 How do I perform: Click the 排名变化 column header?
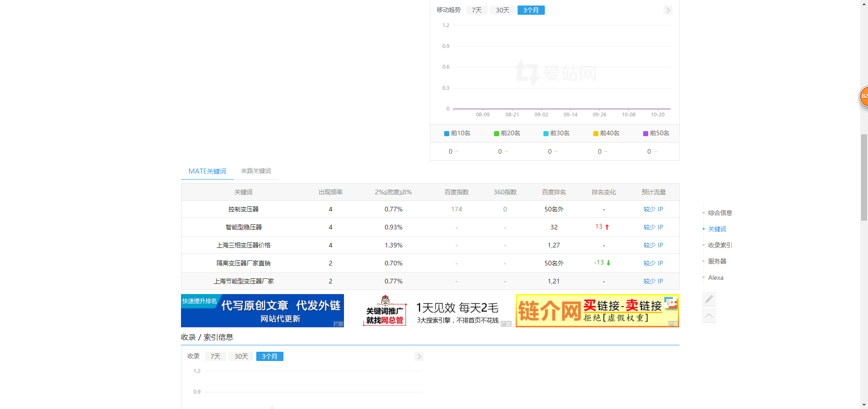(603, 192)
